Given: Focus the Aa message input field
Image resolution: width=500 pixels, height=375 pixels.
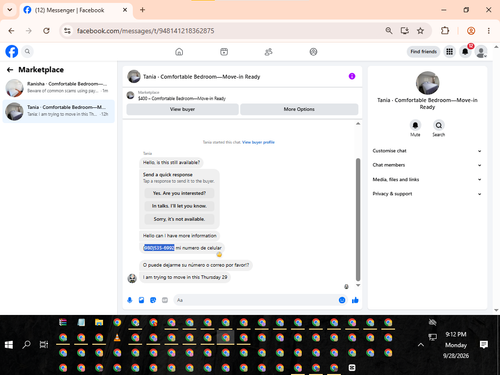Looking at the screenshot, I should coord(256,300).
